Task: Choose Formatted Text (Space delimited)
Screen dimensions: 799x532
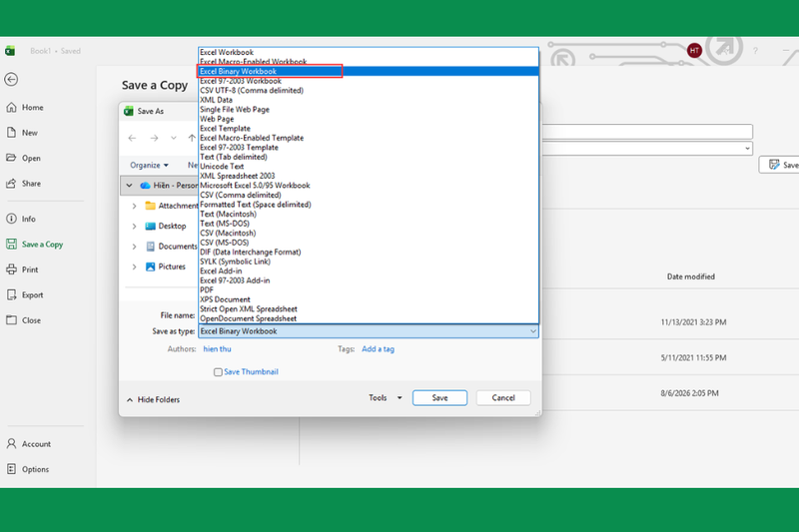Action: point(369,205)
